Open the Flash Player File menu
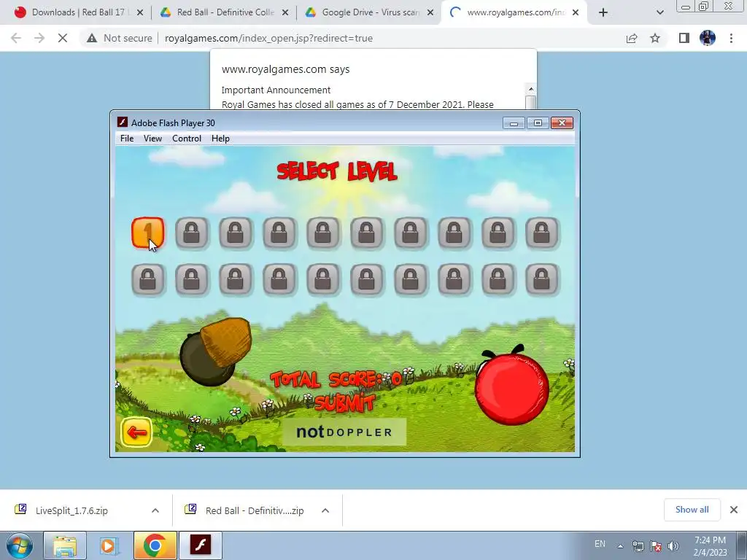 127,139
